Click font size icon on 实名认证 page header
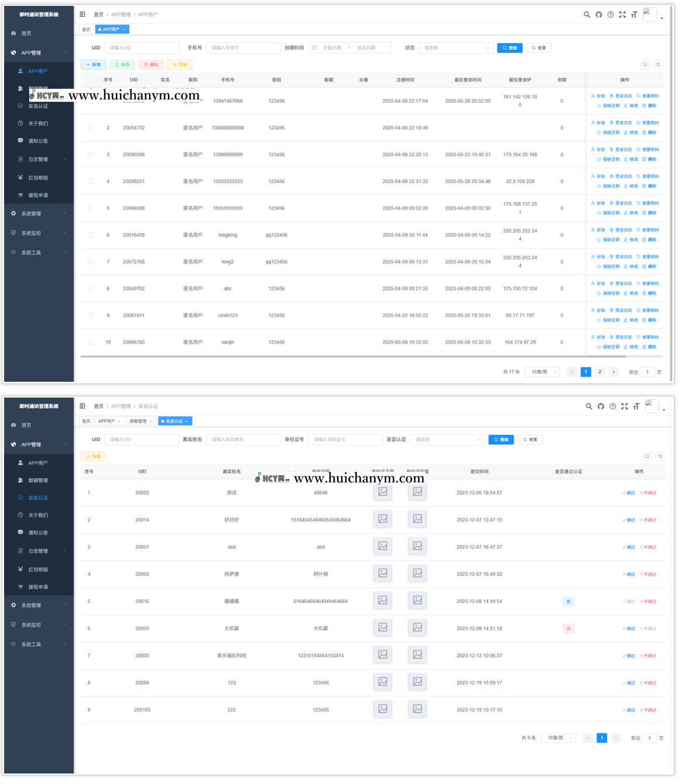The width and height of the screenshot is (681, 784). click(x=636, y=406)
